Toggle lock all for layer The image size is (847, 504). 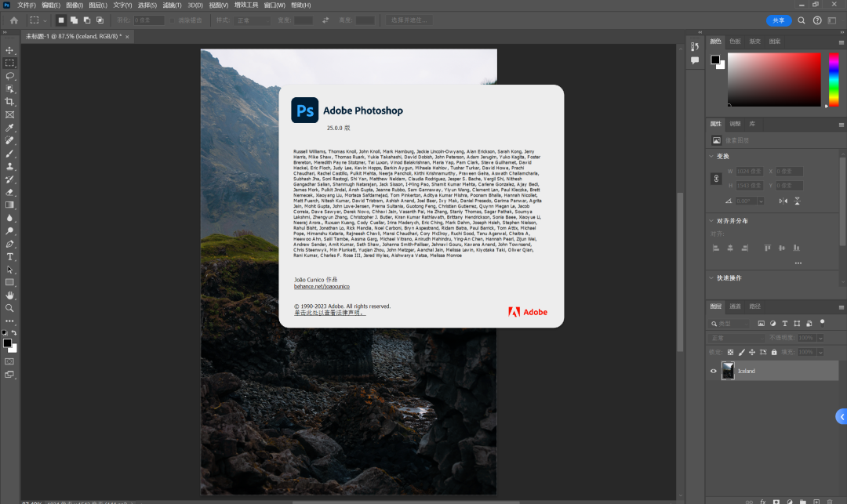click(x=774, y=353)
